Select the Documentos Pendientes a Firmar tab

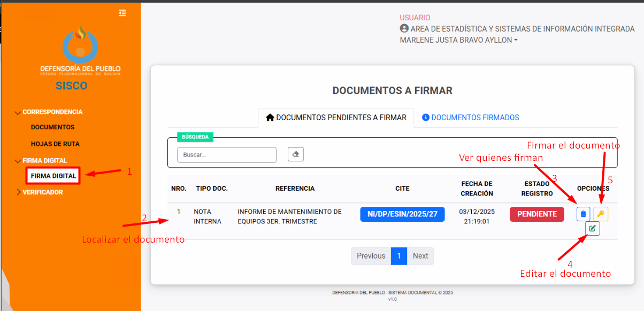coord(336,118)
